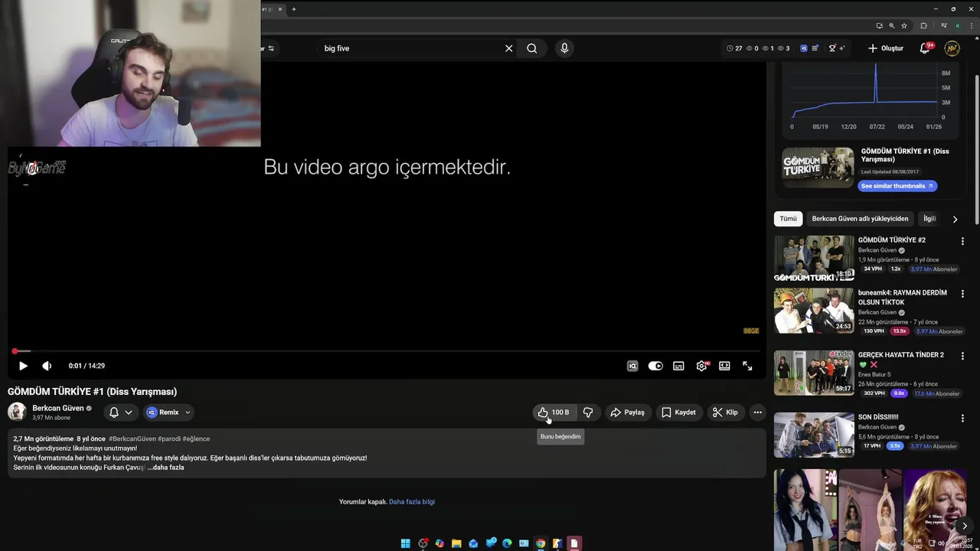Open the SON DİSS video title
The width and height of the screenshot is (980, 551).
click(878, 417)
